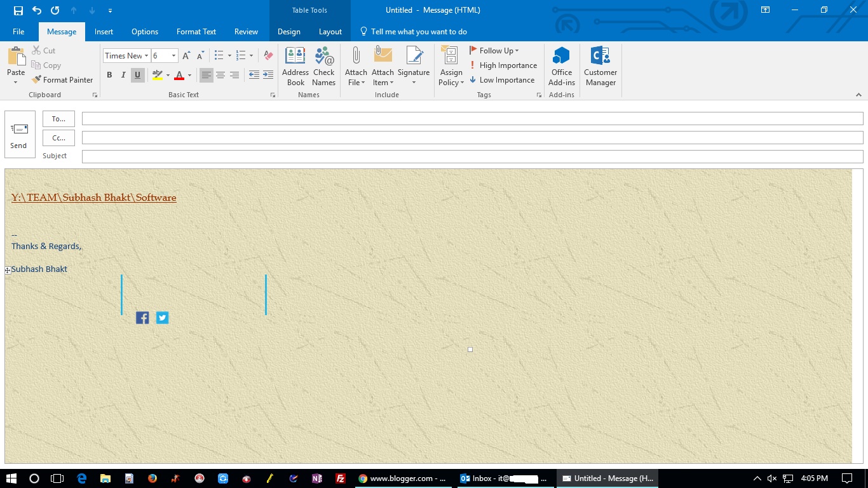Screen dimensions: 868x488
Task: Click the table move handle beside signature
Action: coord(8,270)
